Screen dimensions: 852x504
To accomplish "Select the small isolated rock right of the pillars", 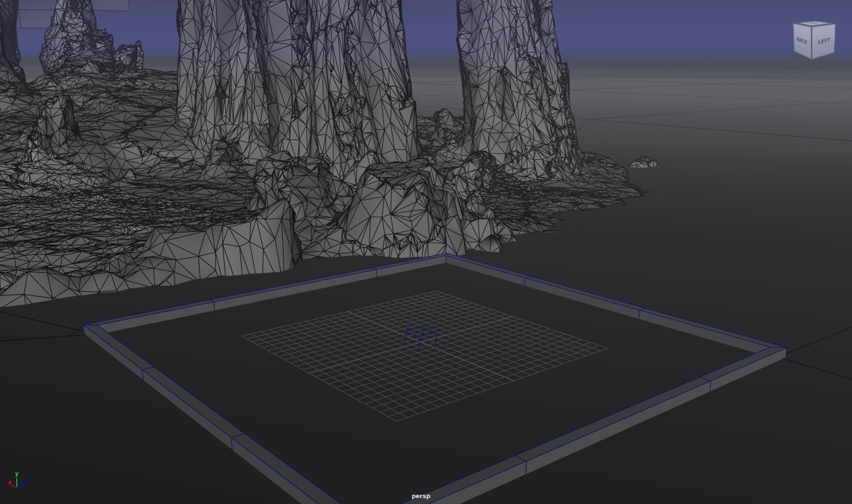I will coord(644,162).
